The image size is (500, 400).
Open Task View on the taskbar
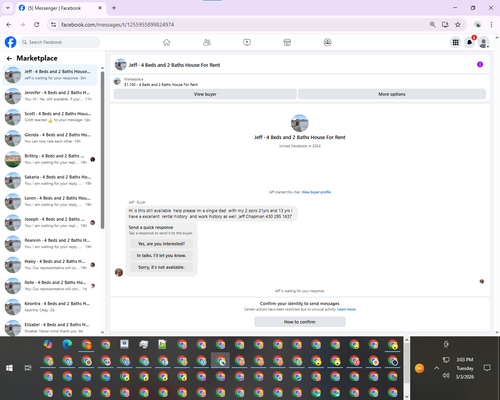click(28, 368)
